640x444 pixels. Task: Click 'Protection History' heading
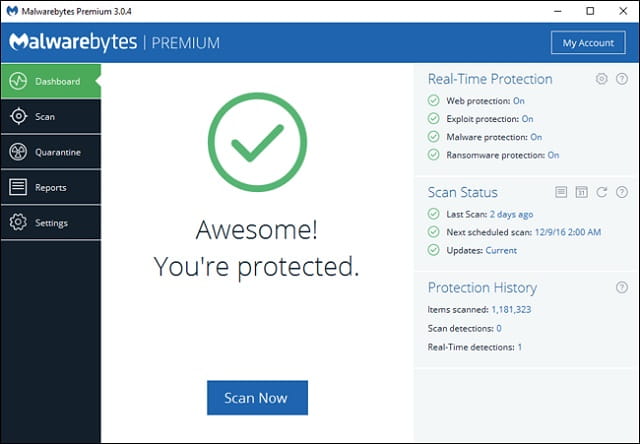pyautogui.click(x=482, y=288)
